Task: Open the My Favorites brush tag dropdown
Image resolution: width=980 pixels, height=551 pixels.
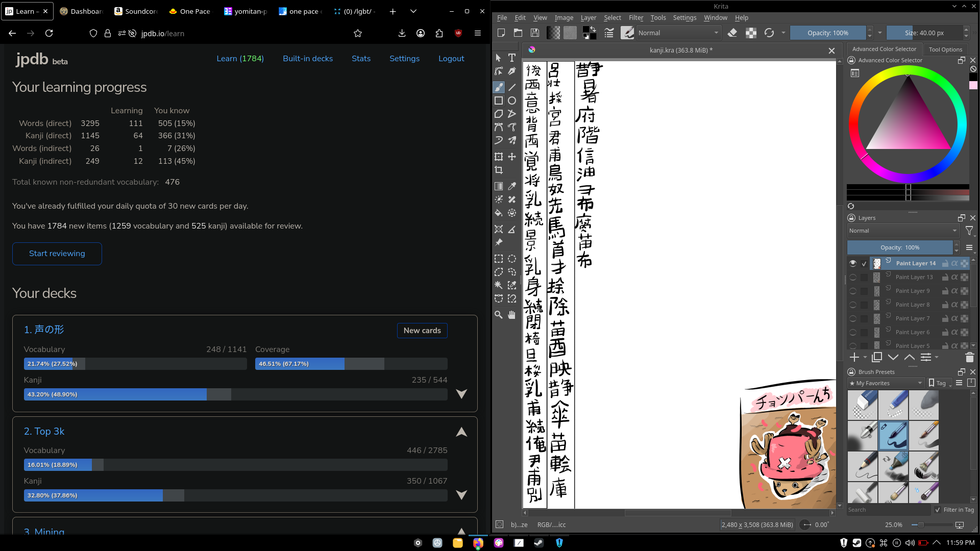Action: click(886, 383)
